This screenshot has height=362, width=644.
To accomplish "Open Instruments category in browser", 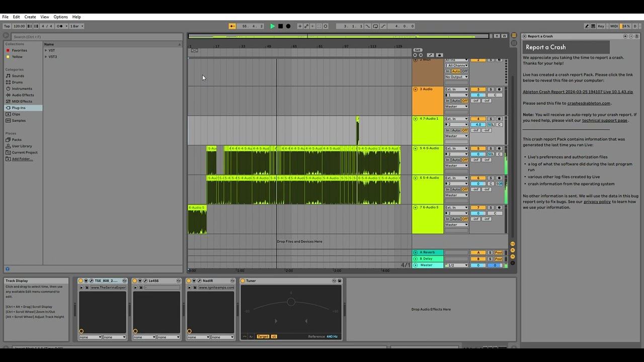I will pos(22,89).
